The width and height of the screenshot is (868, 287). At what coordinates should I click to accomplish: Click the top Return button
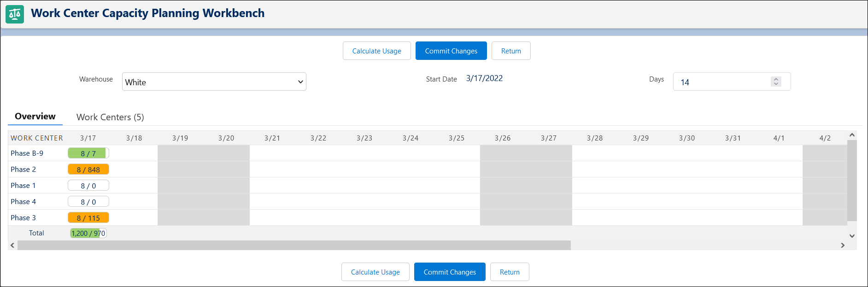click(x=511, y=51)
